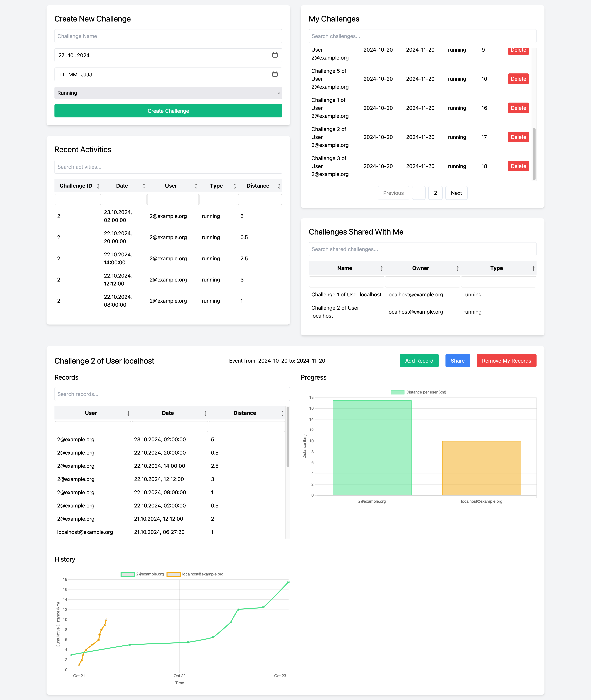Click the Search challenges field
591x700 pixels.
(422, 36)
